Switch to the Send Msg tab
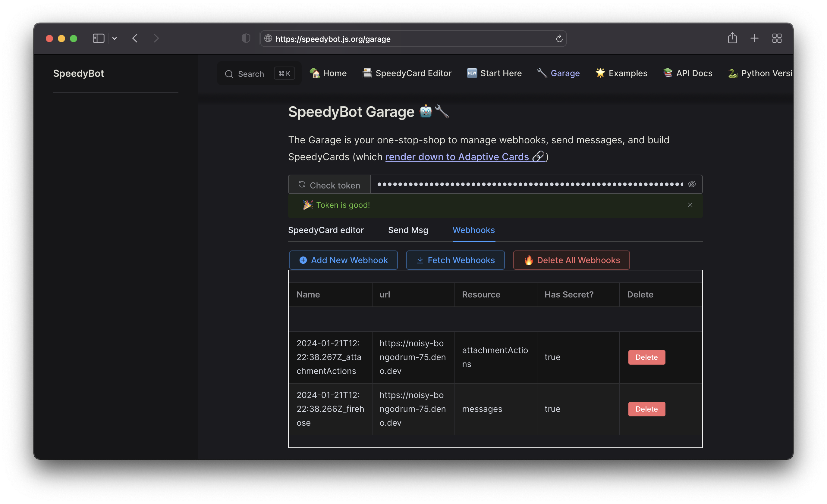 (408, 230)
